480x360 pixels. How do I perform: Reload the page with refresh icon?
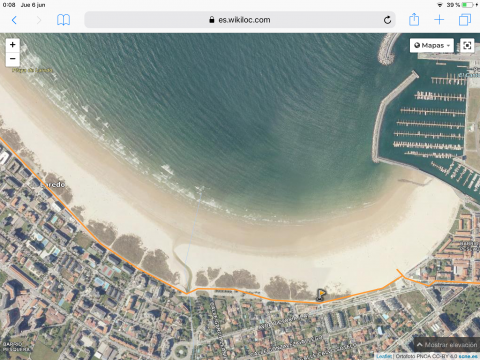pyautogui.click(x=387, y=20)
